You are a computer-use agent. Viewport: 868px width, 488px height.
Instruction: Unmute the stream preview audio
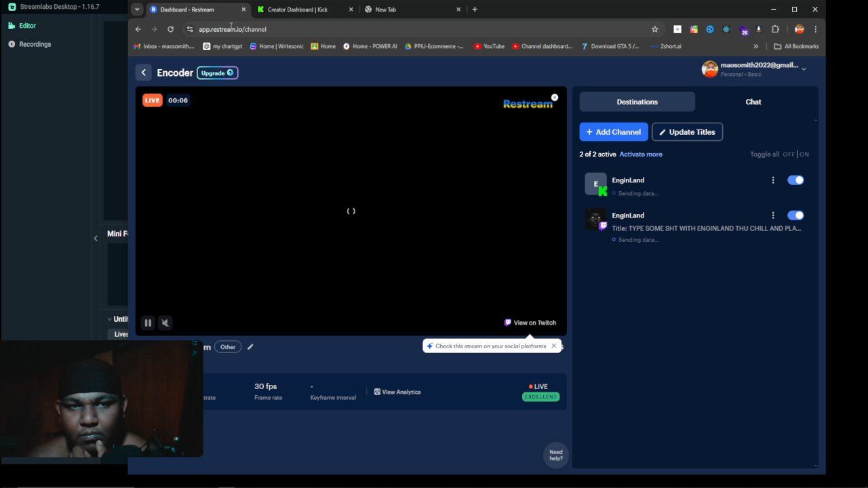coord(165,323)
